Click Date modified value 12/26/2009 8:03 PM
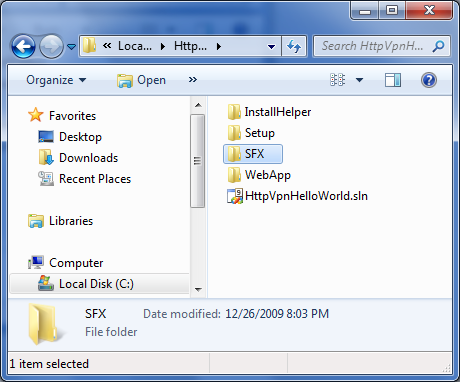This screenshot has width=460, height=382. point(277,314)
